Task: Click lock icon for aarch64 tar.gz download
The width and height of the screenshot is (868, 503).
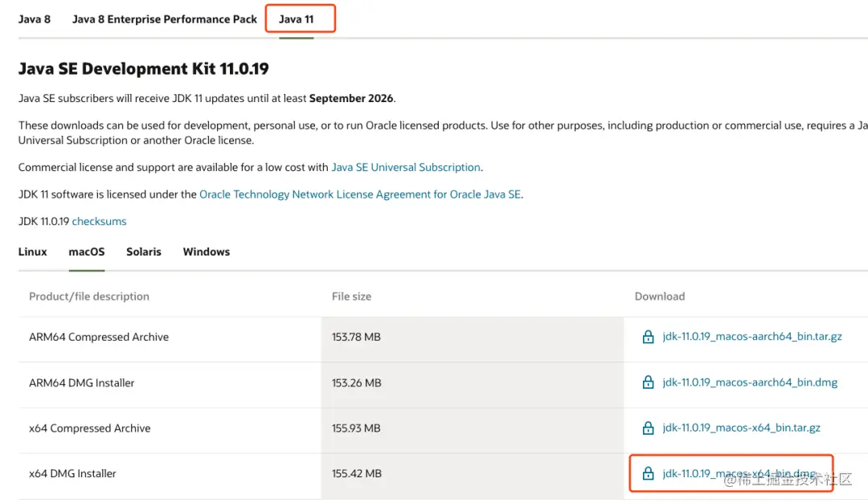Action: pos(648,337)
